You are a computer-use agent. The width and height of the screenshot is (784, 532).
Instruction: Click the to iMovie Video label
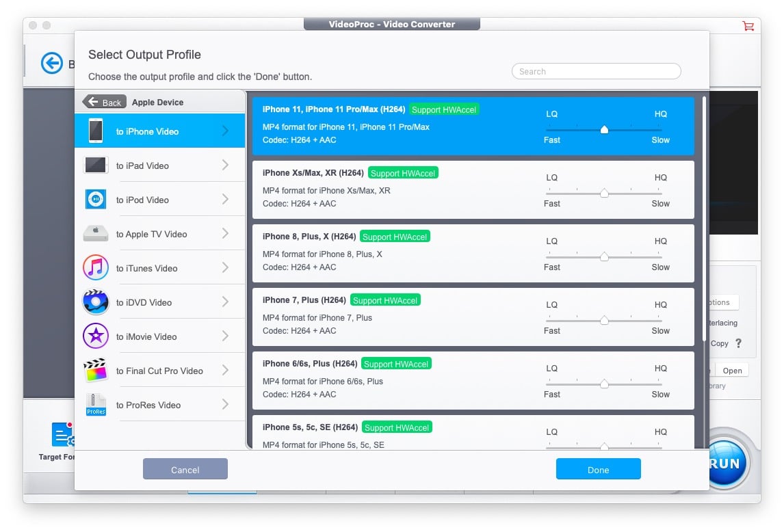pyautogui.click(x=146, y=336)
